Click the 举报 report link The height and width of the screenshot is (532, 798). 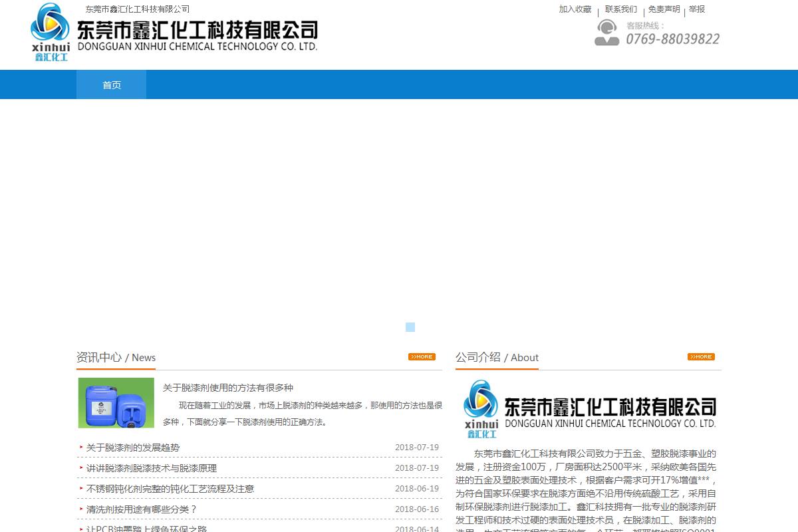(696, 9)
